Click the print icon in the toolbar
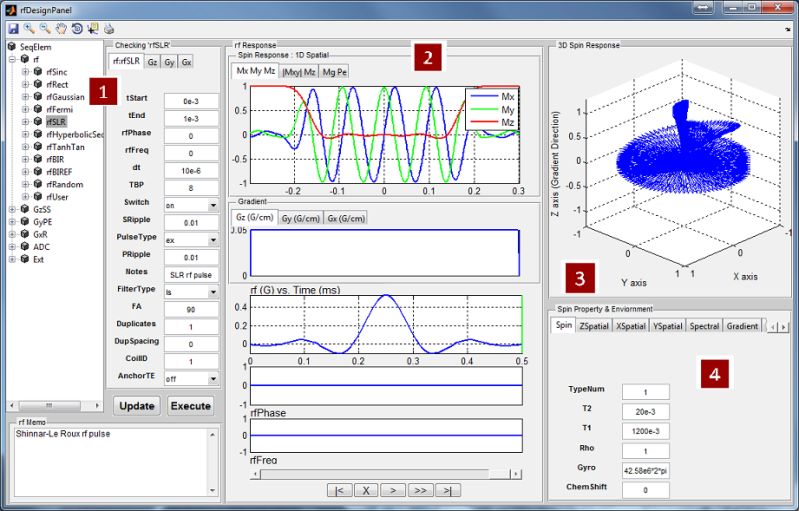The image size is (799, 511). click(x=109, y=29)
